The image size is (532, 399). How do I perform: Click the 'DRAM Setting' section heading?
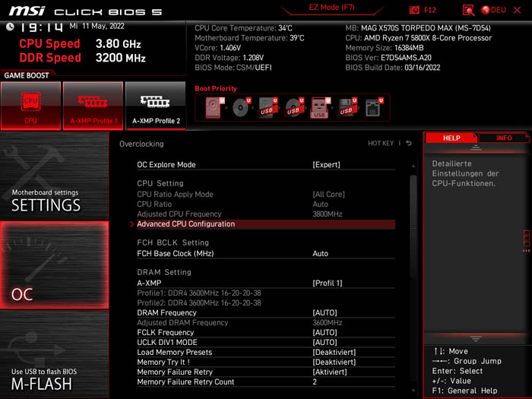tap(164, 272)
